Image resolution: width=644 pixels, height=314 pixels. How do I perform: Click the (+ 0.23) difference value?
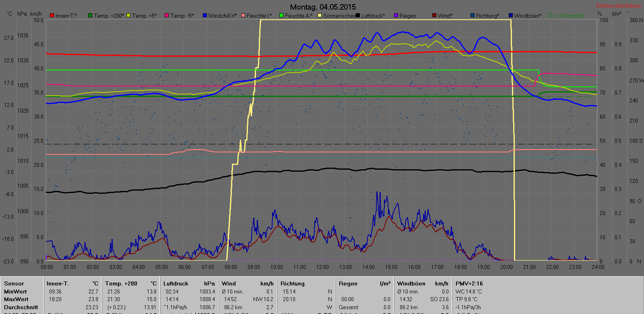(116, 307)
